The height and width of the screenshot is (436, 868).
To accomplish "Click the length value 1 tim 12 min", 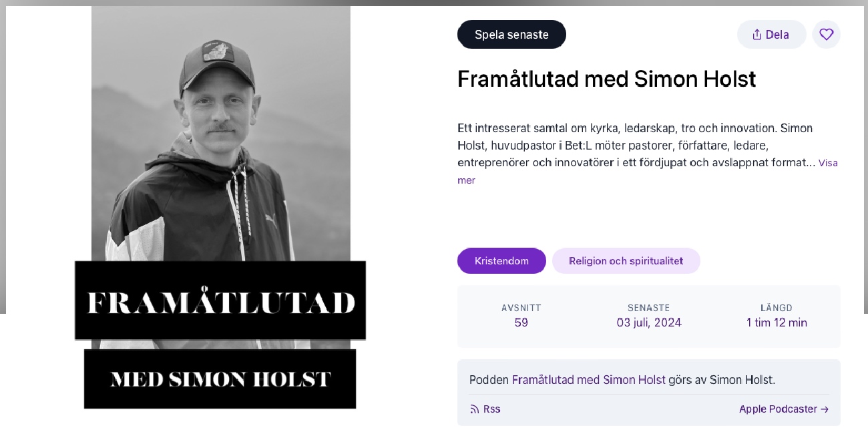I will (777, 323).
